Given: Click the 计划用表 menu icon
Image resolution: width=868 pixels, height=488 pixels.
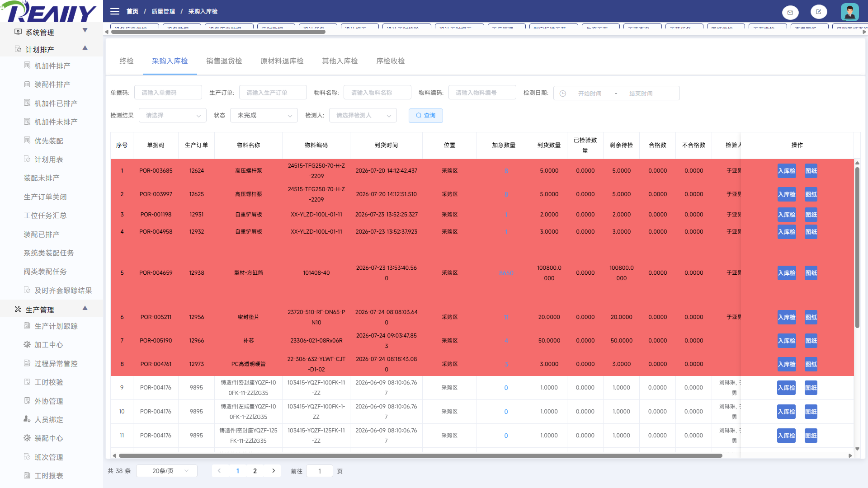Looking at the screenshot, I should click(27, 159).
